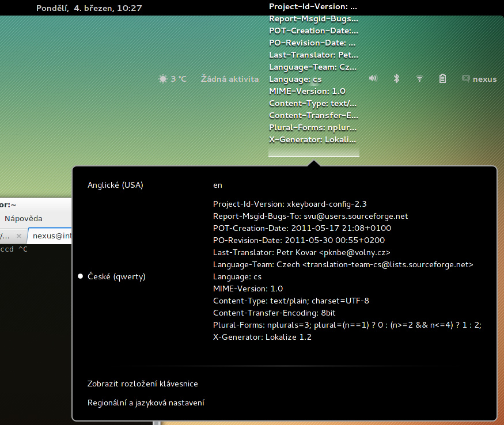Switch to the leftmost terminal tab
Image resolution: width=504 pixels, height=425 pixels.
point(5,236)
